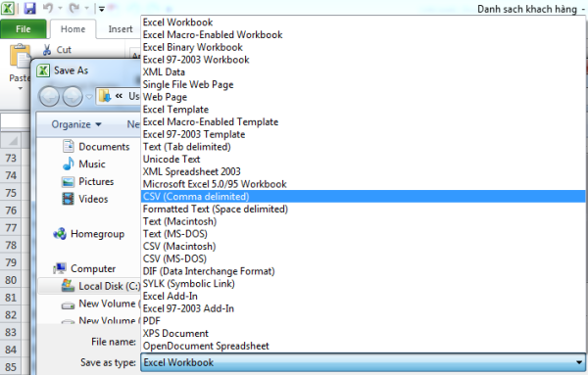Click row header 73 in the worksheet
The height and width of the screenshot is (375, 588).
11,158
